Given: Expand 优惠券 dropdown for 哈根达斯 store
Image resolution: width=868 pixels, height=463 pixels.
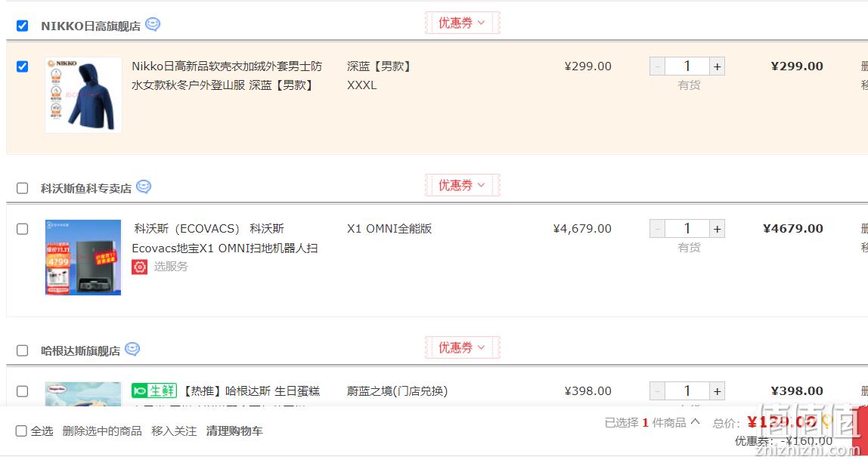Looking at the screenshot, I should pyautogui.click(x=462, y=347).
